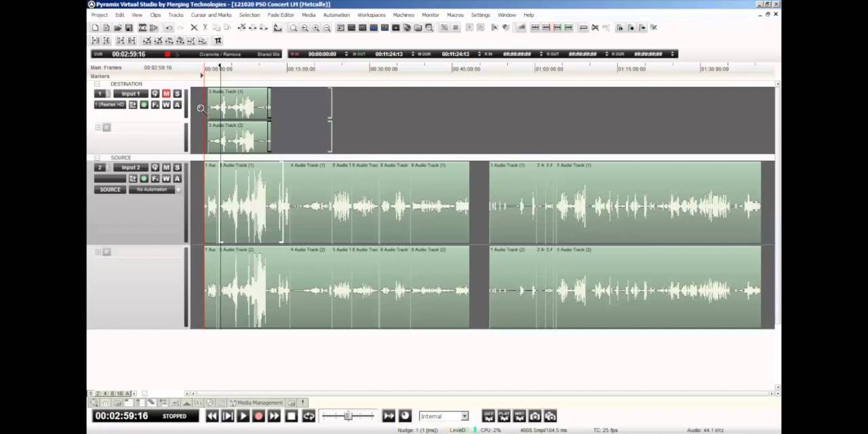Click the Overwrite / Remove edit mode label
Screen dimensions: 868x434
[x=220, y=54]
